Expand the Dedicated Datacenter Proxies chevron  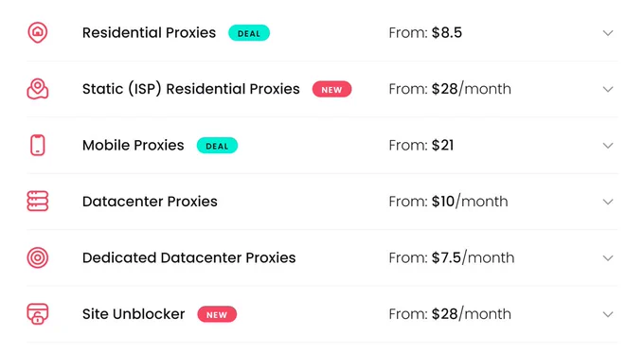(608, 257)
